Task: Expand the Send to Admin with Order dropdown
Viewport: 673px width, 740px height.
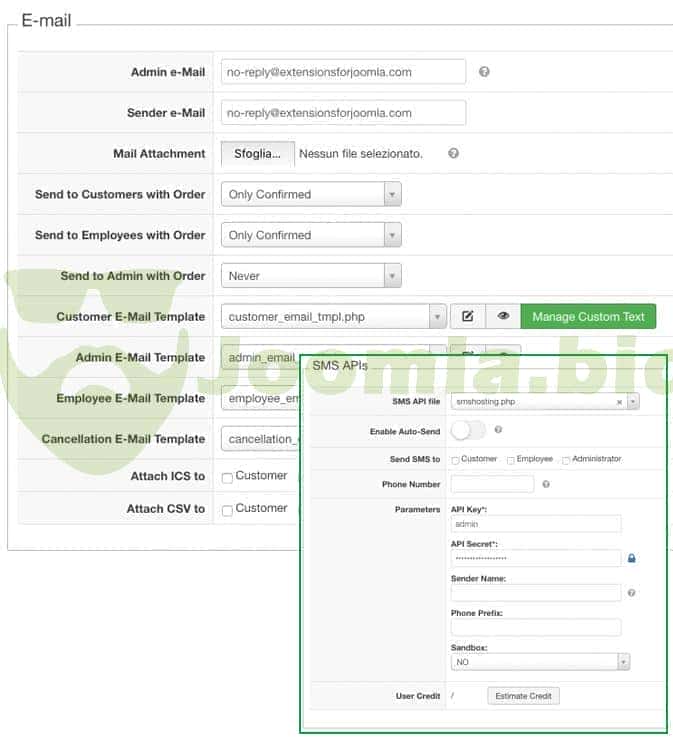Action: click(x=311, y=276)
